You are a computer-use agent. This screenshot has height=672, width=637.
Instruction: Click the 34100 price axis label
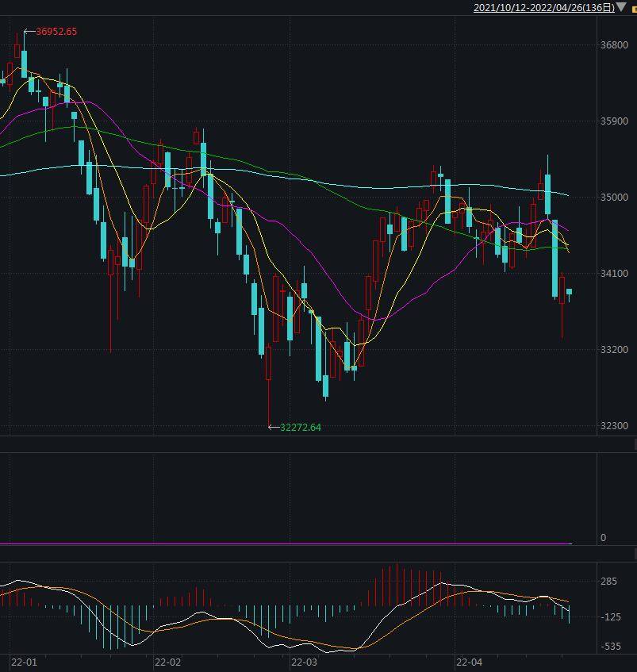click(x=614, y=274)
